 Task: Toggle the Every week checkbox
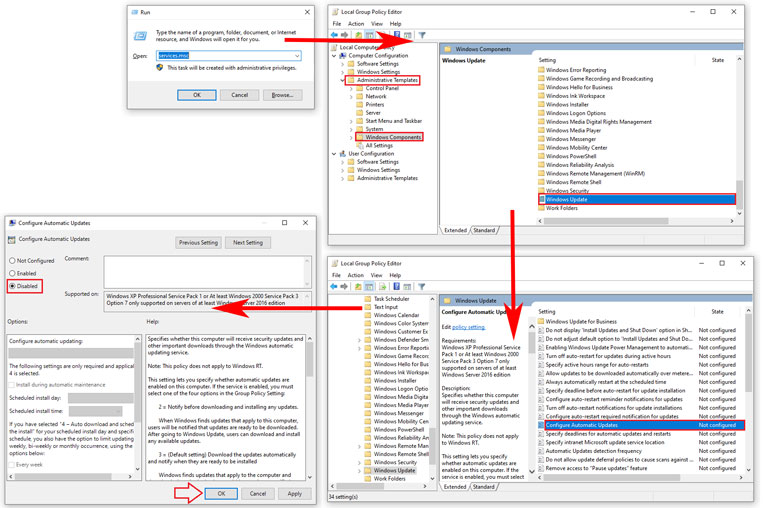coord(12,465)
